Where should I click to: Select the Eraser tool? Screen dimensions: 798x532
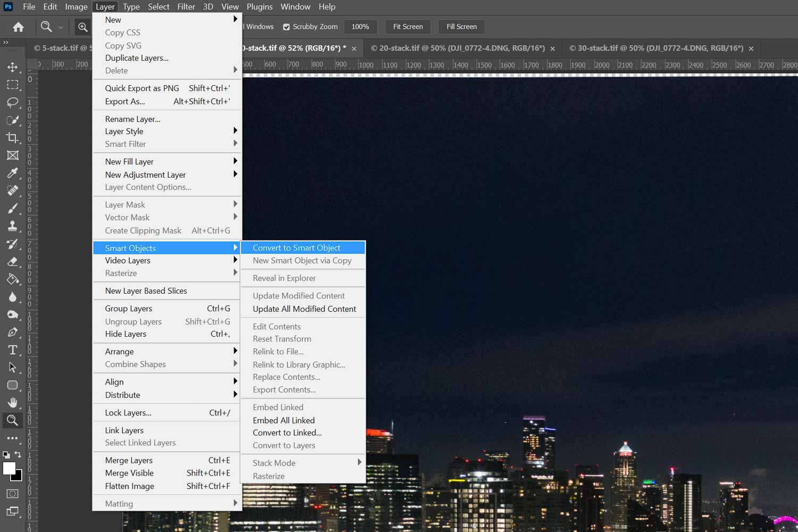click(12, 261)
